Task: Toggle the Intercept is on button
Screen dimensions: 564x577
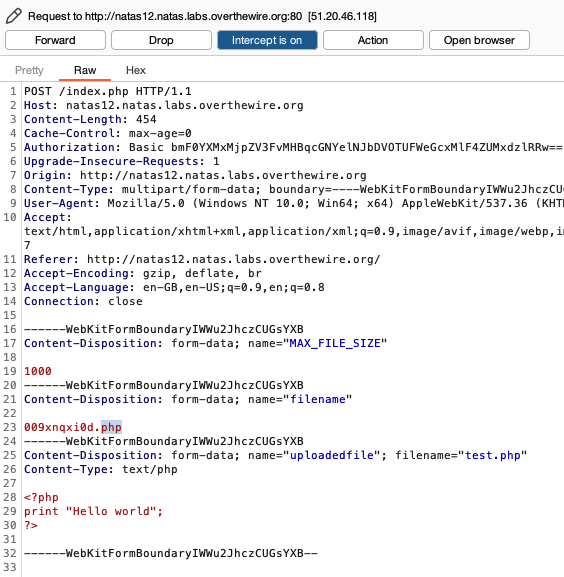Action: [267, 40]
